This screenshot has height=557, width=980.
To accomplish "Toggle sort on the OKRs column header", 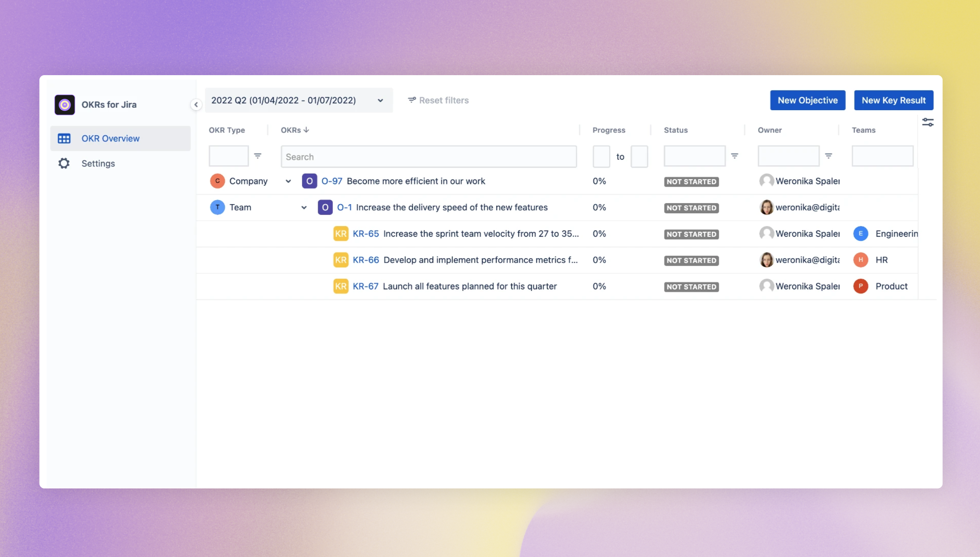I will coord(295,130).
